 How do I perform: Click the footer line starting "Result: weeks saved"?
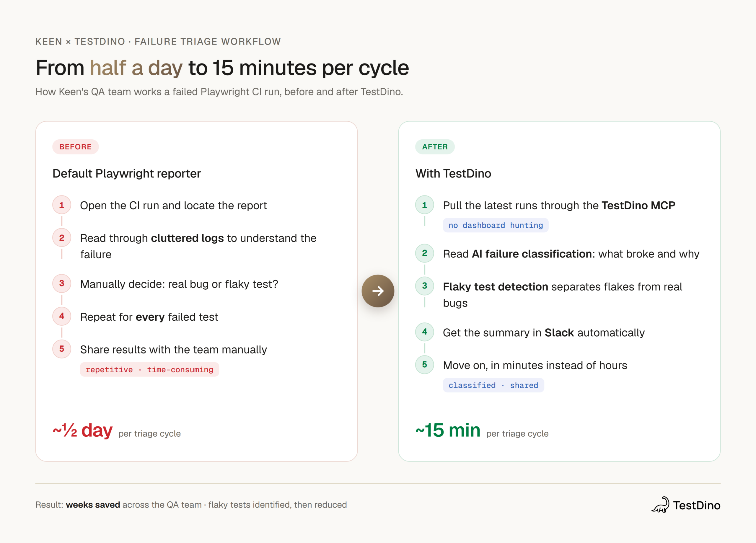tap(191, 505)
